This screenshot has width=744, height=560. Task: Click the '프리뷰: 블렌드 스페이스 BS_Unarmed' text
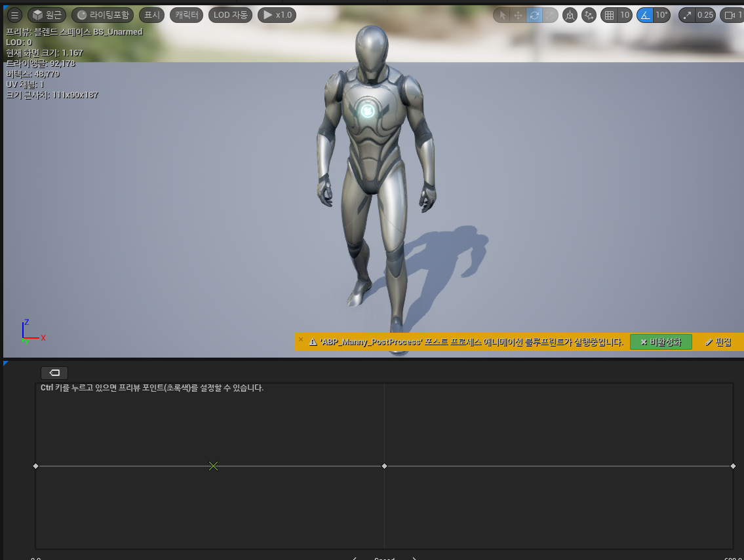tap(74, 32)
